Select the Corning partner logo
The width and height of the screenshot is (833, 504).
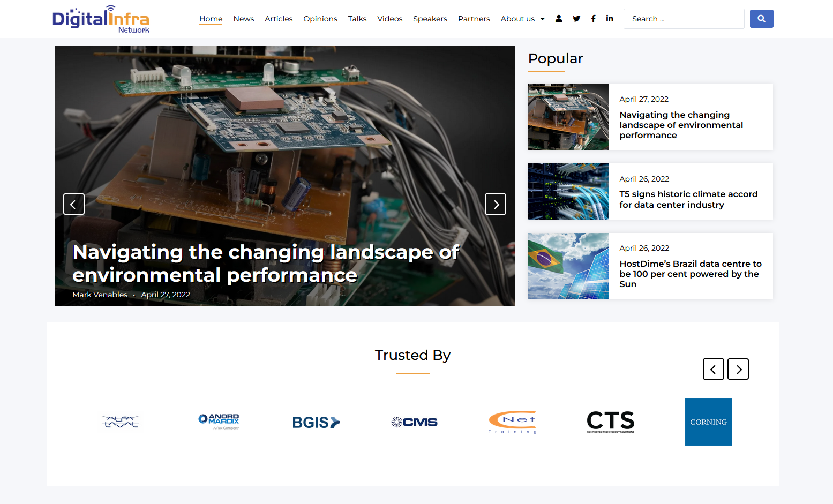click(x=708, y=422)
